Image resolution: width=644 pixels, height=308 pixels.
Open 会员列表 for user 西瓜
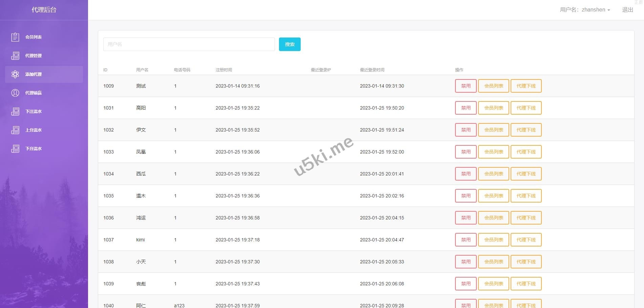pos(493,174)
